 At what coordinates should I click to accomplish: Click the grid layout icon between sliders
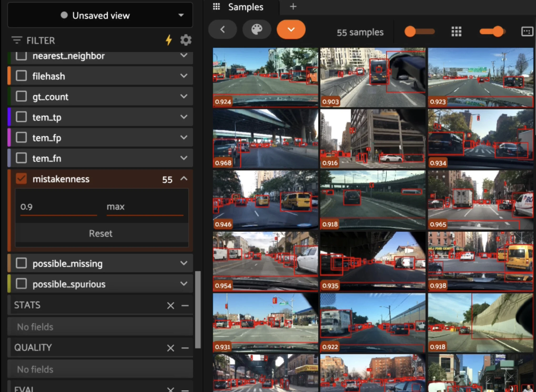(x=456, y=32)
